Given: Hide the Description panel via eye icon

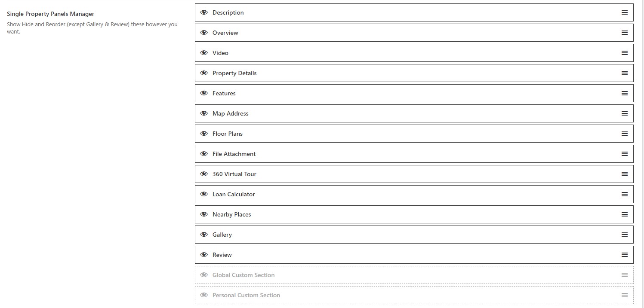Looking at the screenshot, I should tap(204, 12).
